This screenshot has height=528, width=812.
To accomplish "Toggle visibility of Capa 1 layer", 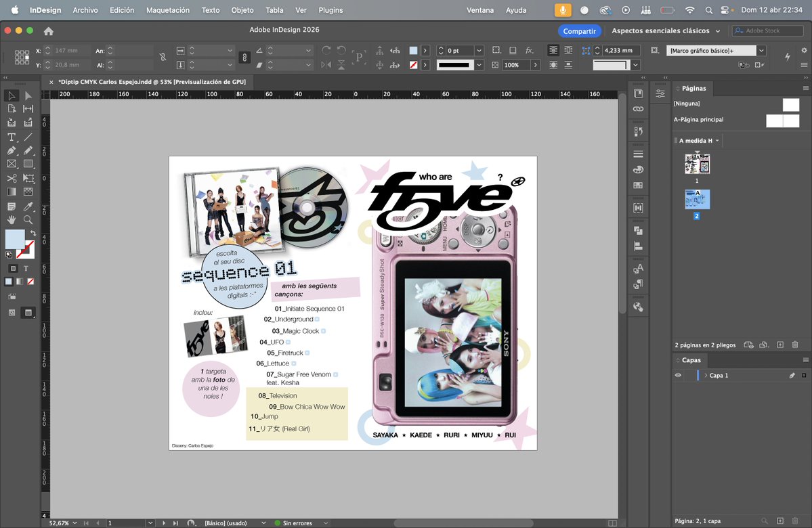I will (x=678, y=375).
